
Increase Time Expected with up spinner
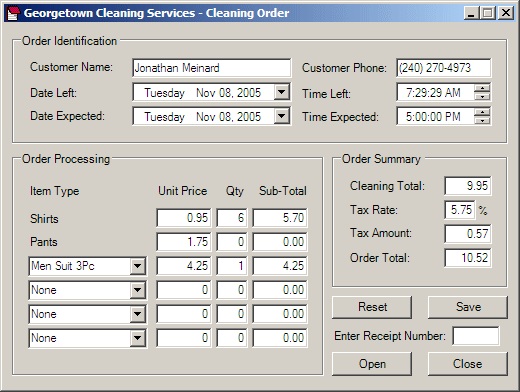pyautogui.click(x=482, y=112)
